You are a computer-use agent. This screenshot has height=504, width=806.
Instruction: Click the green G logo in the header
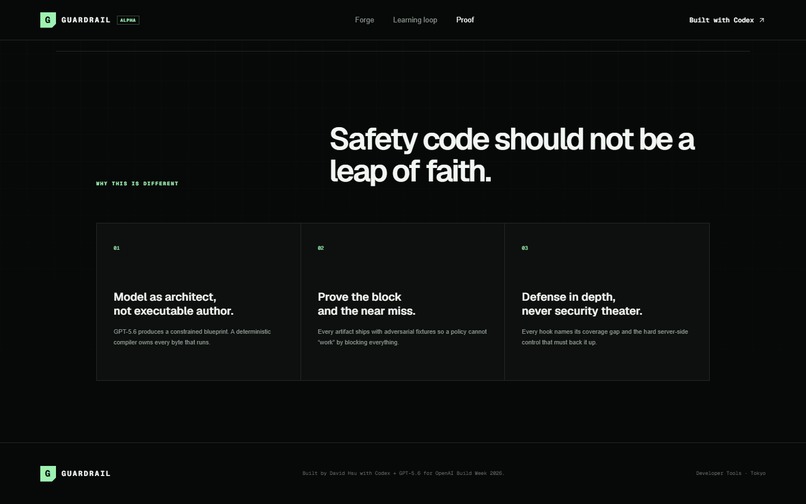coord(48,20)
